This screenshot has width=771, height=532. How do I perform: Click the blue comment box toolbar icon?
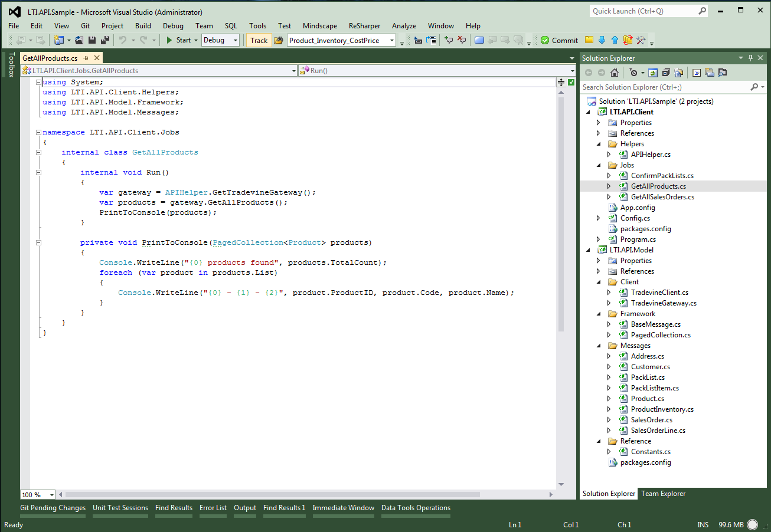point(479,40)
